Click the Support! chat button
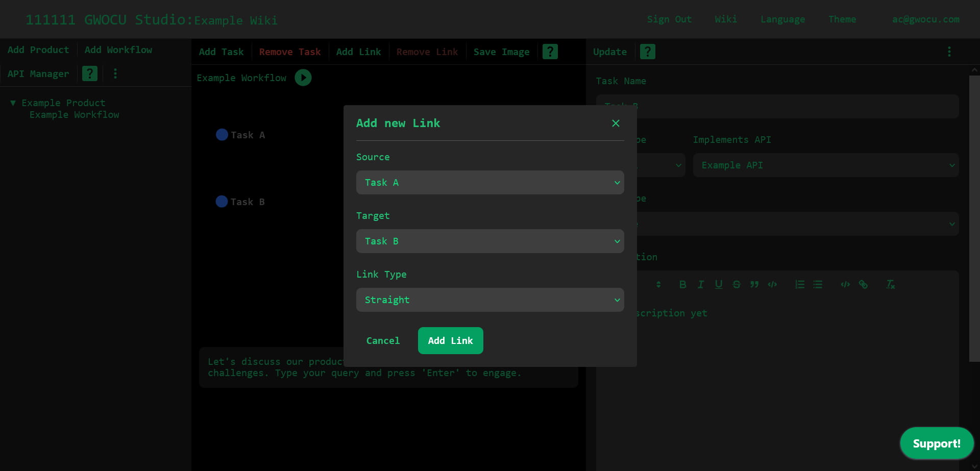 click(x=937, y=443)
